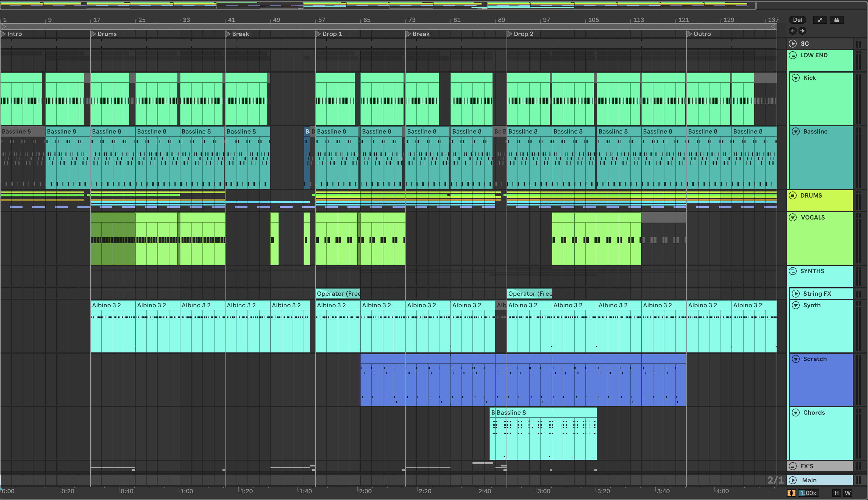Jump to the next locator arrow

click(802, 31)
